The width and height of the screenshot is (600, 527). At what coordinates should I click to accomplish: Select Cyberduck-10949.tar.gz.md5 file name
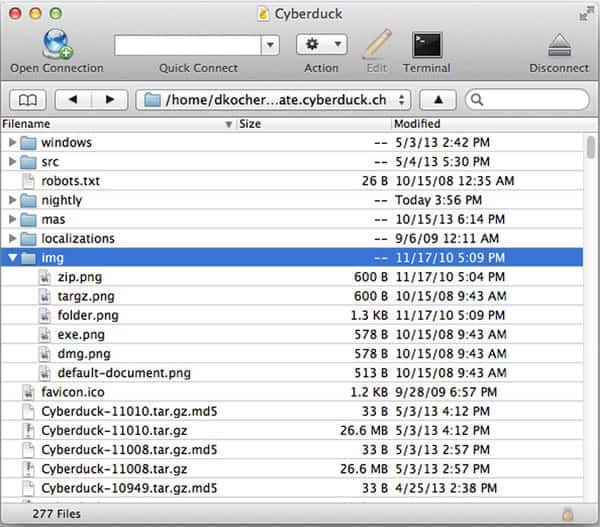pyautogui.click(x=129, y=488)
